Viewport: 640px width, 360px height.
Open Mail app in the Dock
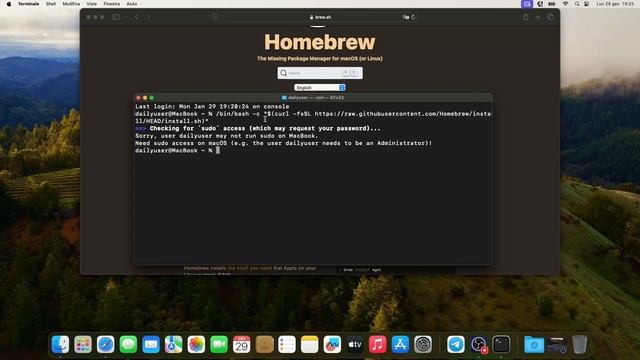click(151, 344)
